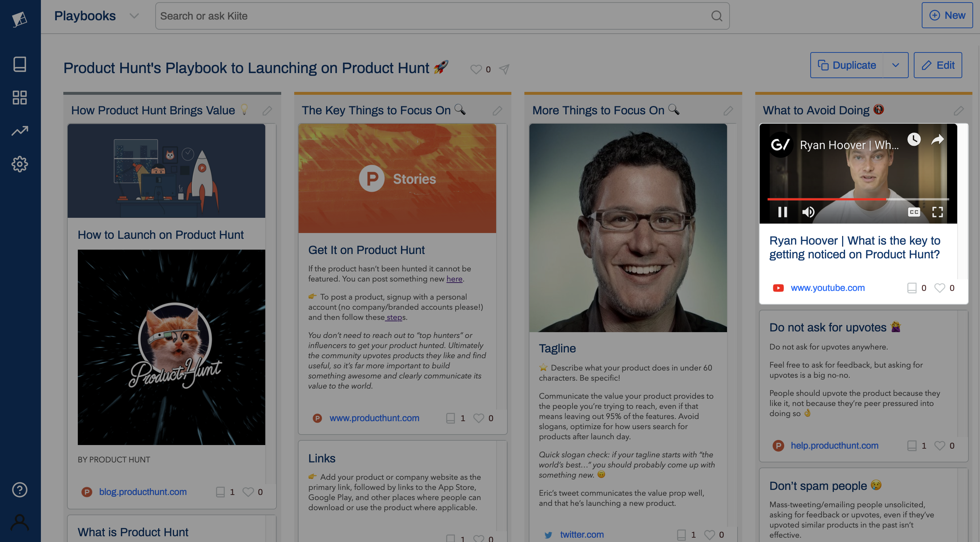Open the Duplicate options dropdown arrow
The image size is (980, 542).
point(896,65)
